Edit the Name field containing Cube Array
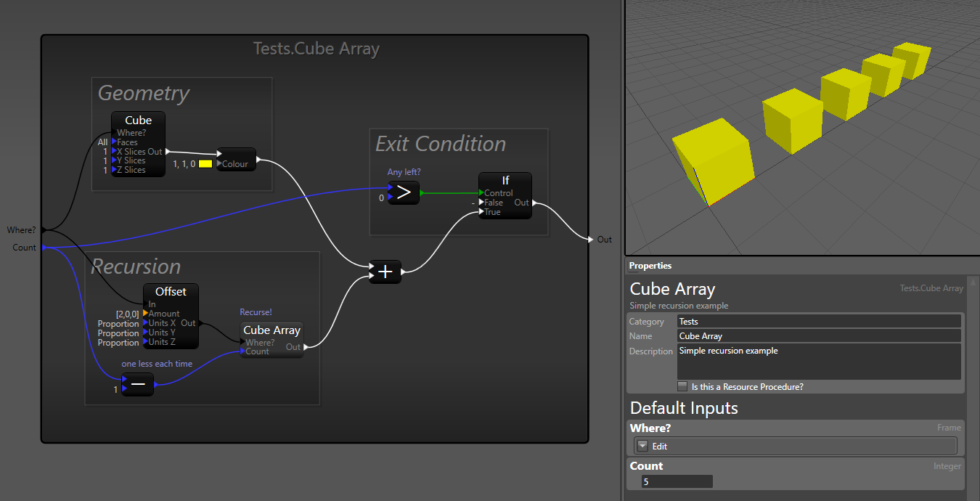This screenshot has width=980, height=501. (819, 335)
